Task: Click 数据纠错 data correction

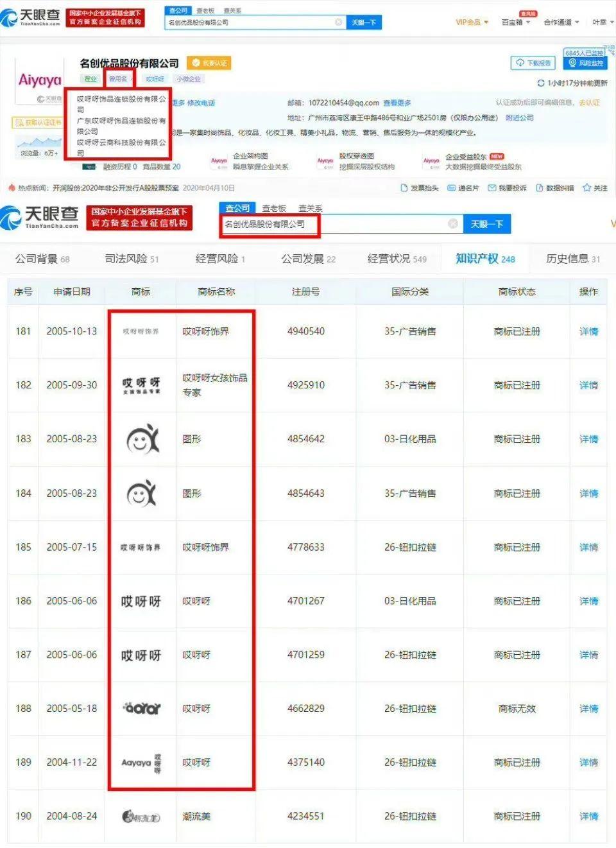Action: [x=555, y=187]
